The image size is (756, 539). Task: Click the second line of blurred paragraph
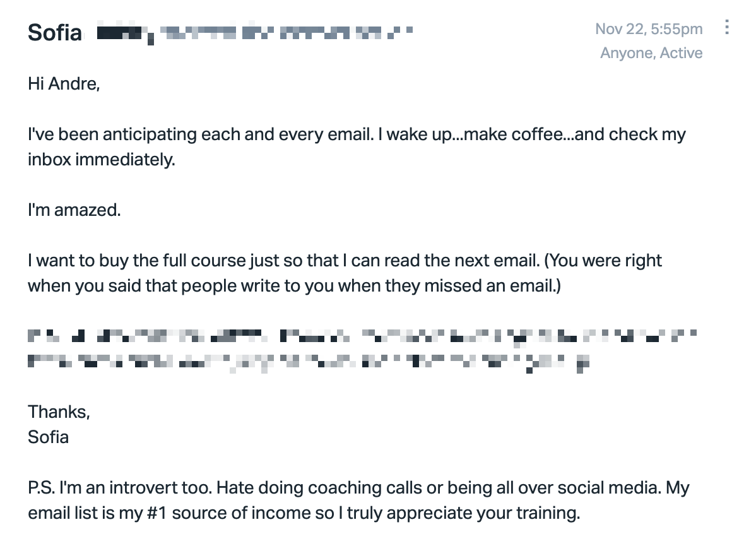pyautogui.click(x=309, y=363)
